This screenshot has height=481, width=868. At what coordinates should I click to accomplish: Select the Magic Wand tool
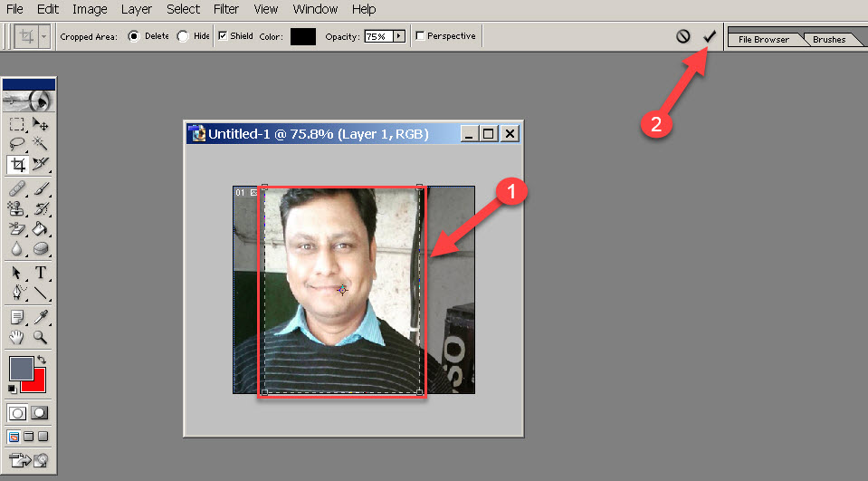click(40, 143)
